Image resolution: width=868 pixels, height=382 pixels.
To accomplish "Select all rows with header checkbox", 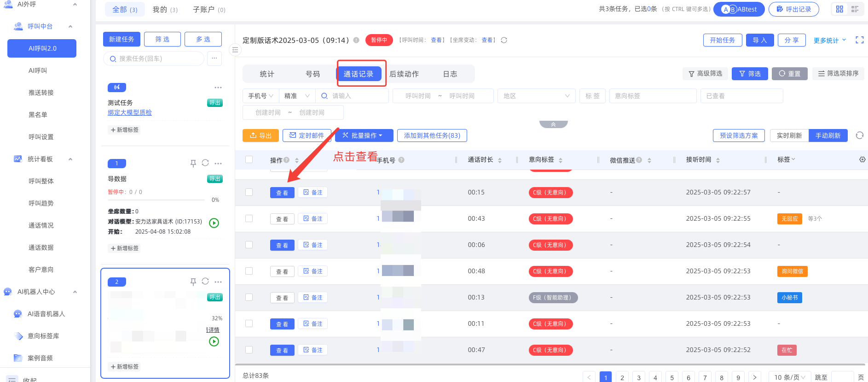I will (x=249, y=159).
